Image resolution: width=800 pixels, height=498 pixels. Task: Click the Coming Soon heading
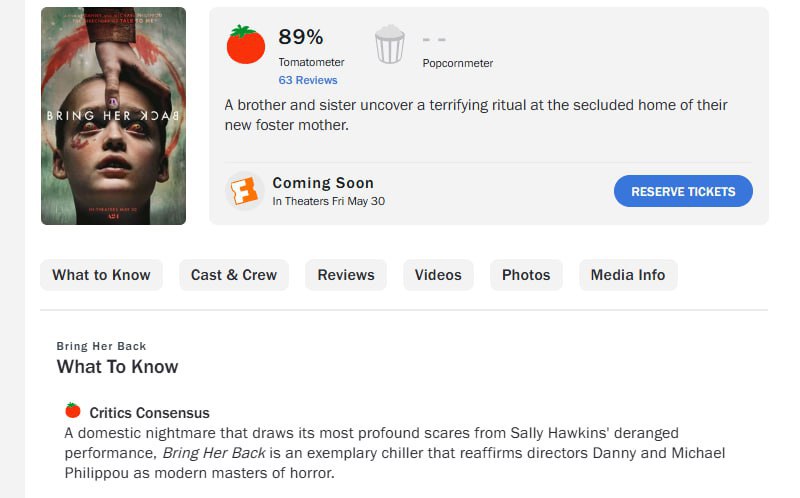[323, 183]
